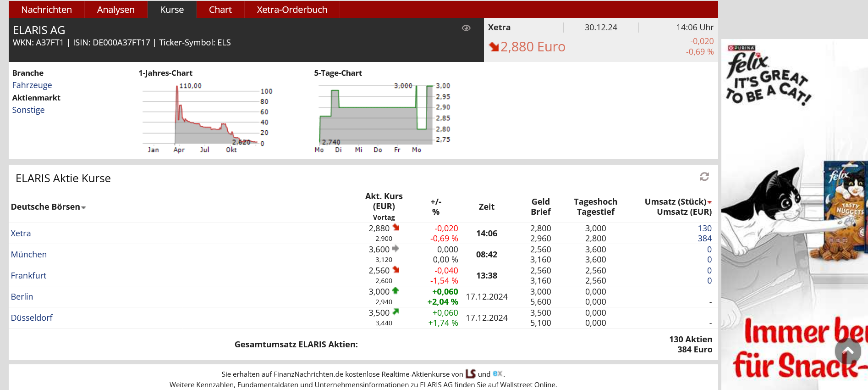Screen dimensions: 868x390
Task: Switch to the Xetra-Orderbuch tab
Action: [292, 10]
